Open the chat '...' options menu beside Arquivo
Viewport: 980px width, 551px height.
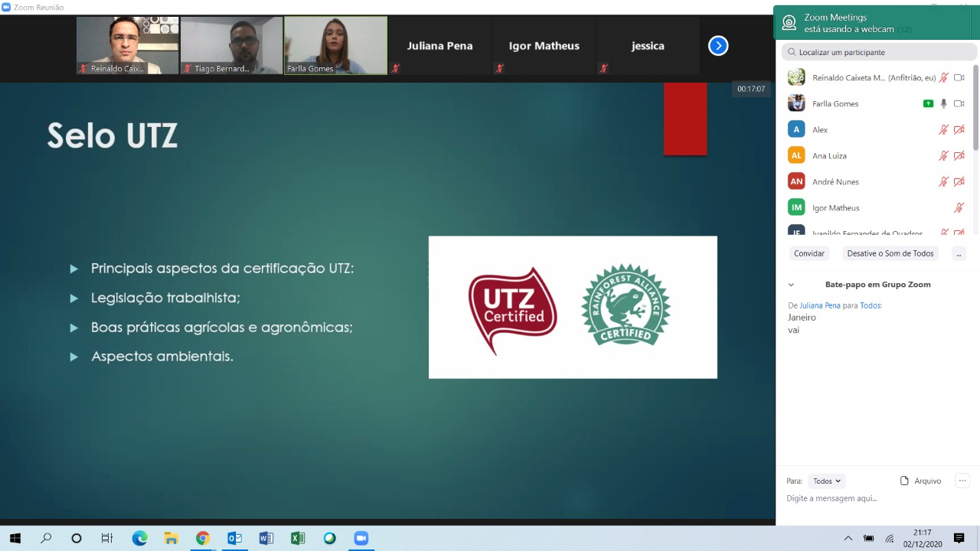click(962, 481)
